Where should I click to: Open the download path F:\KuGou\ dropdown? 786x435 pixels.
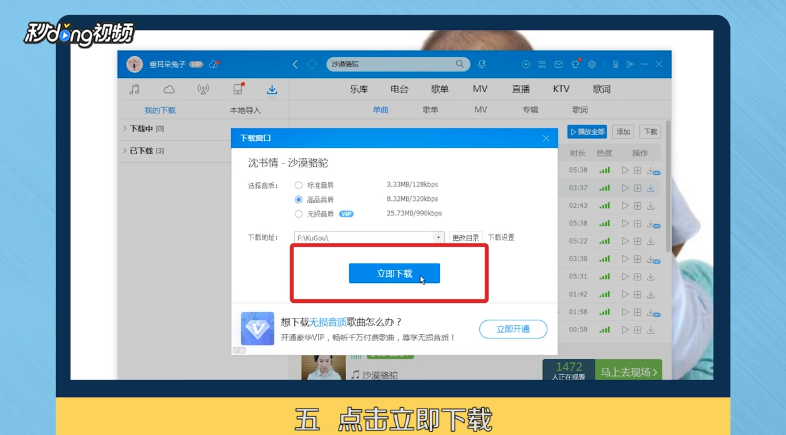(439, 237)
